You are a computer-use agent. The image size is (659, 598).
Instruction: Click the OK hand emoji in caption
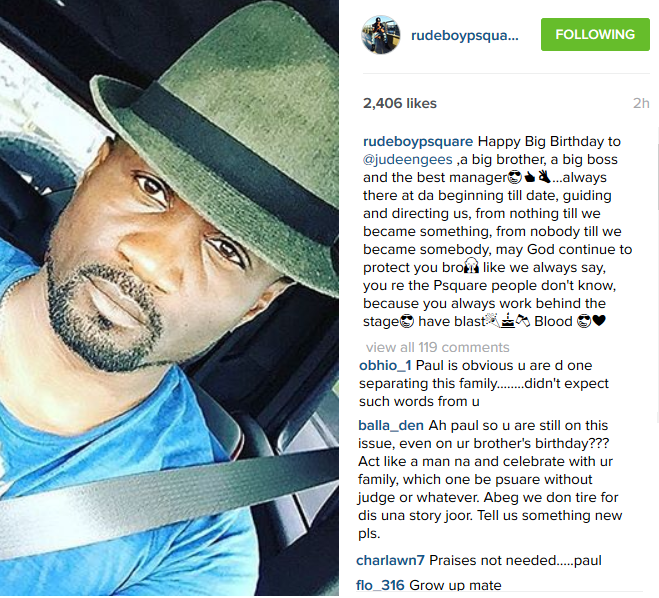point(545,177)
